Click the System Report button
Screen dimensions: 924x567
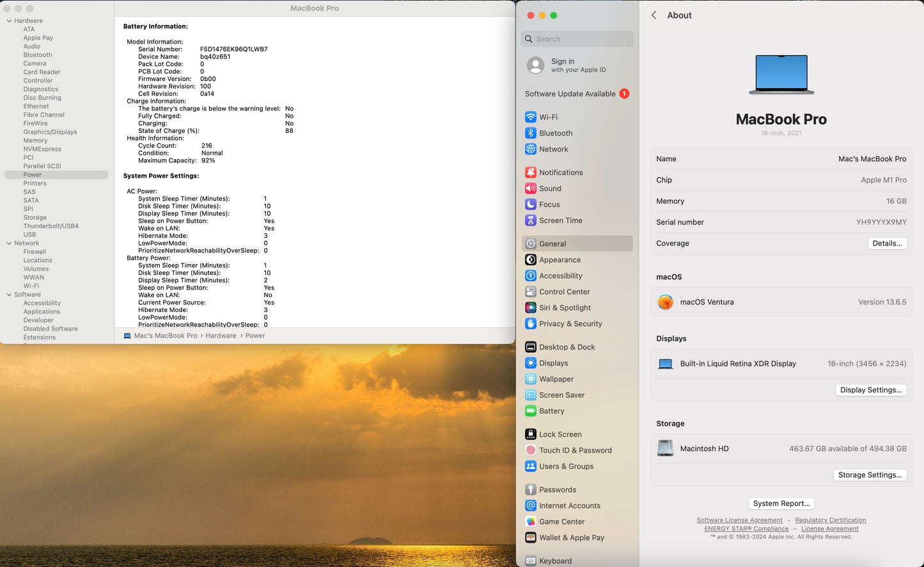781,504
